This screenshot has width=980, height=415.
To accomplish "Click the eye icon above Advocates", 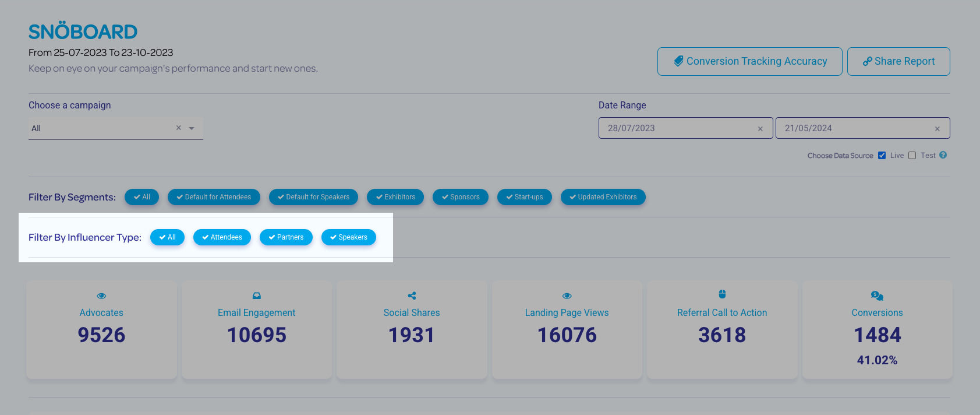I will [101, 296].
